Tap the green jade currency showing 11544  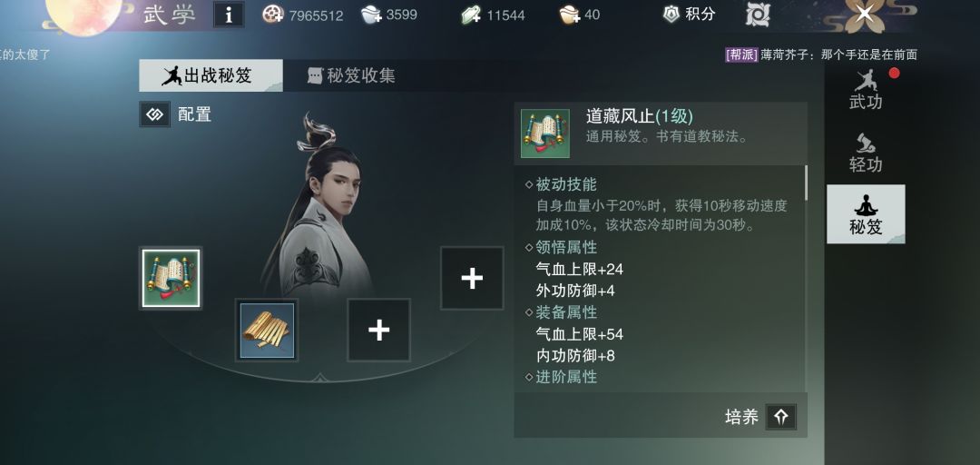pos(471,15)
